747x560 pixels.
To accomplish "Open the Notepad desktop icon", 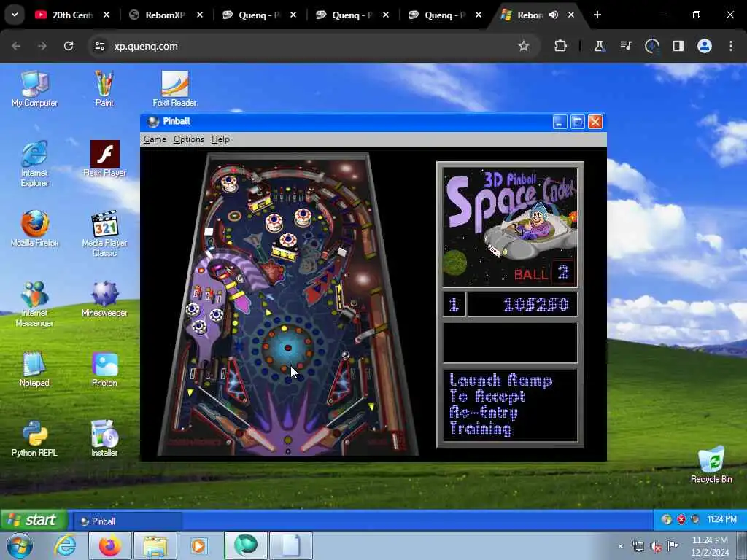I will 34,369.
